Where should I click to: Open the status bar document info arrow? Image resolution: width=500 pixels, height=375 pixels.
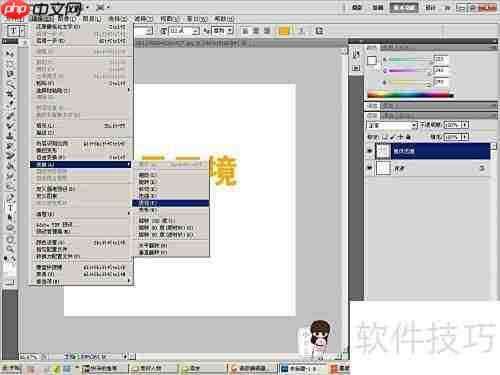click(x=126, y=356)
